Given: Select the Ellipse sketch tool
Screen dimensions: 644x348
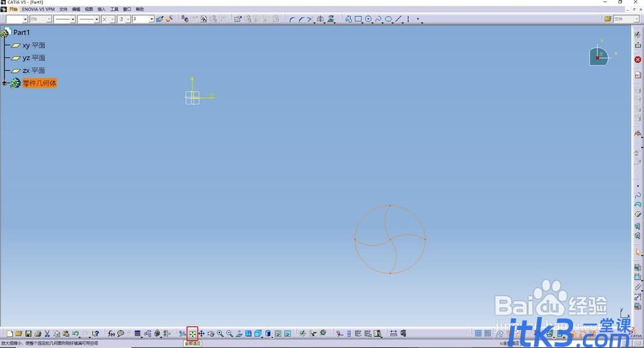Looking at the screenshot, I should (388, 19).
